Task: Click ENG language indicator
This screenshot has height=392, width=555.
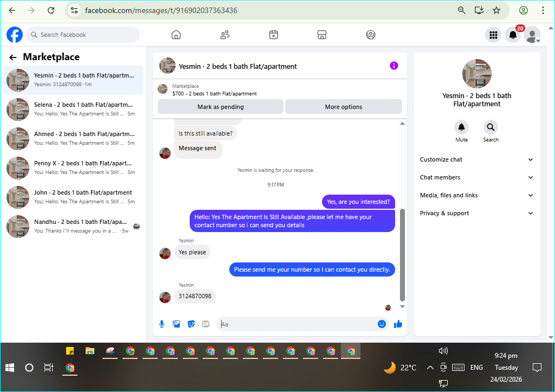Action: [476, 368]
